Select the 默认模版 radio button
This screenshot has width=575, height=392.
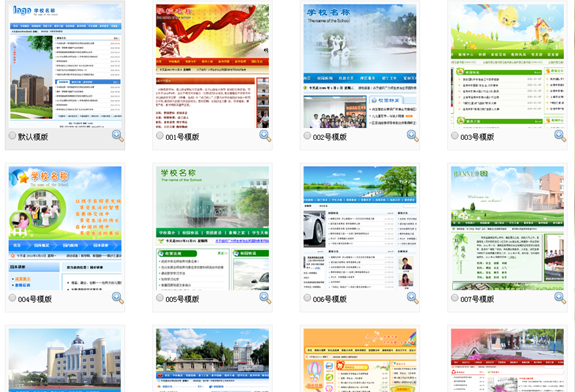(x=12, y=136)
